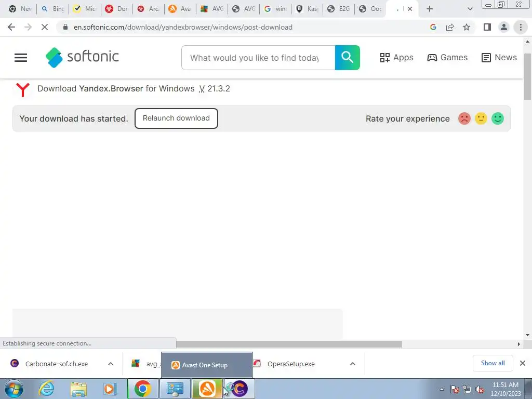
Task: Switch to the Kaspersky tab
Action: (x=307, y=9)
